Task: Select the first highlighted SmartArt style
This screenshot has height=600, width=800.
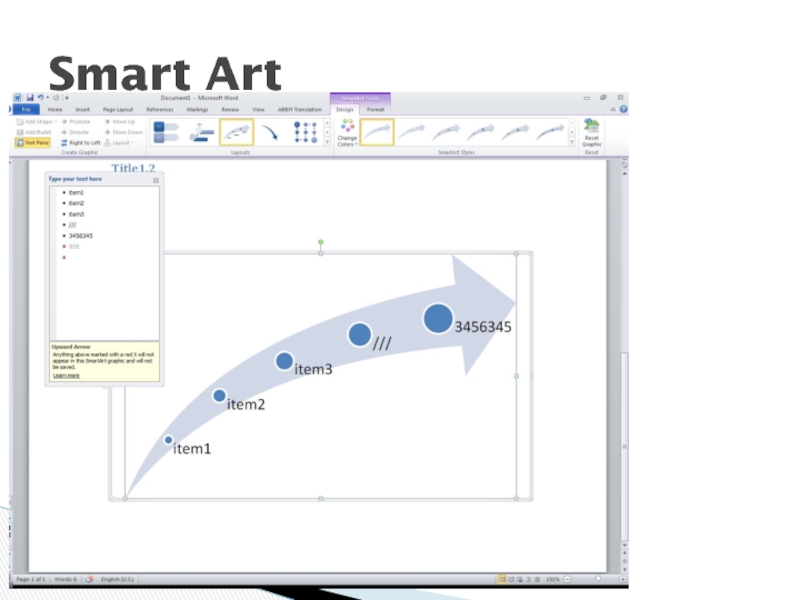Action: coord(377,132)
